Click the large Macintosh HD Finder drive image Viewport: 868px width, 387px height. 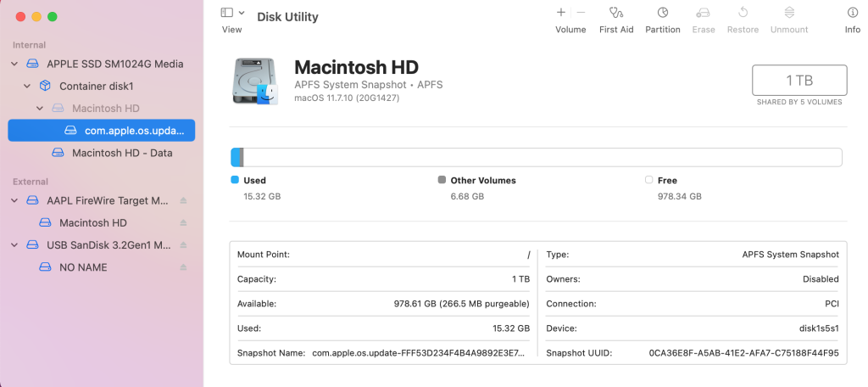pos(255,81)
